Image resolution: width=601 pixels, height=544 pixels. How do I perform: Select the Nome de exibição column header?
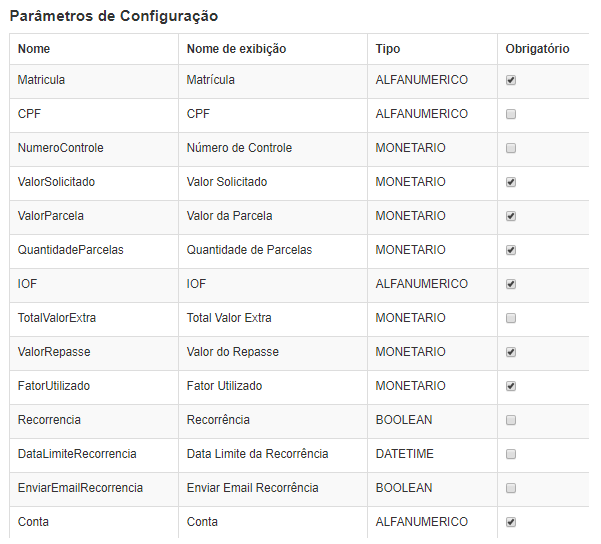pos(236,49)
